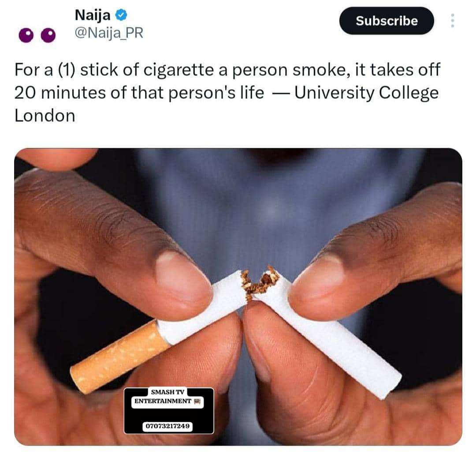Open the @Naija_PR handle link
Image resolution: width=476 pixels, height=454 pixels.
pyautogui.click(x=109, y=33)
